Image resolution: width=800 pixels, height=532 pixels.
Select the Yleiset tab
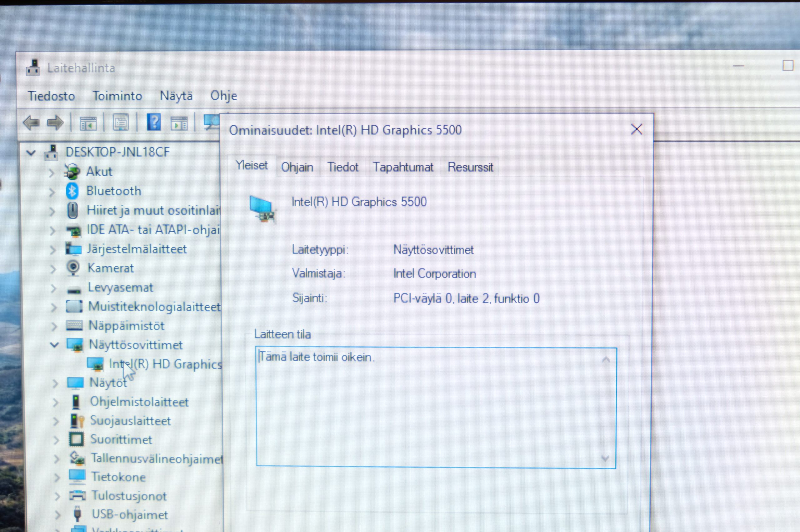(x=252, y=166)
